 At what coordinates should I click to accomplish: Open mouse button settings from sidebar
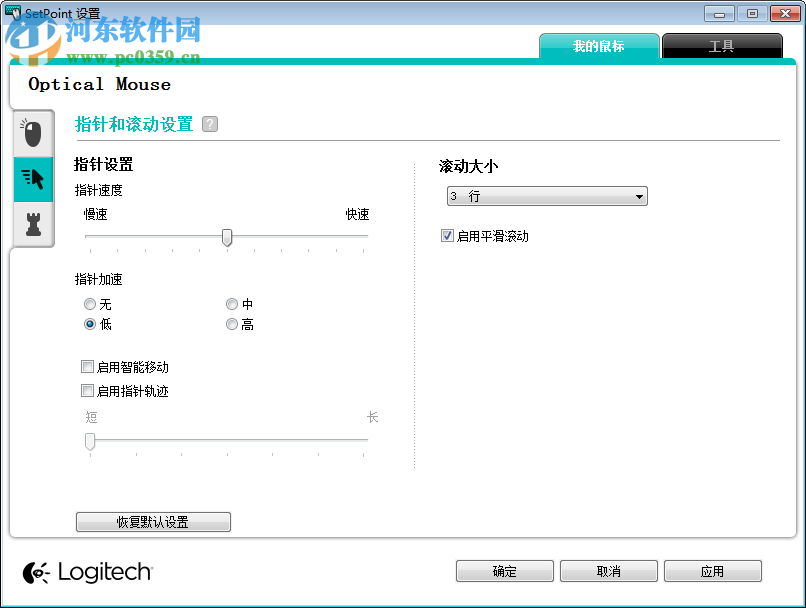(x=33, y=132)
